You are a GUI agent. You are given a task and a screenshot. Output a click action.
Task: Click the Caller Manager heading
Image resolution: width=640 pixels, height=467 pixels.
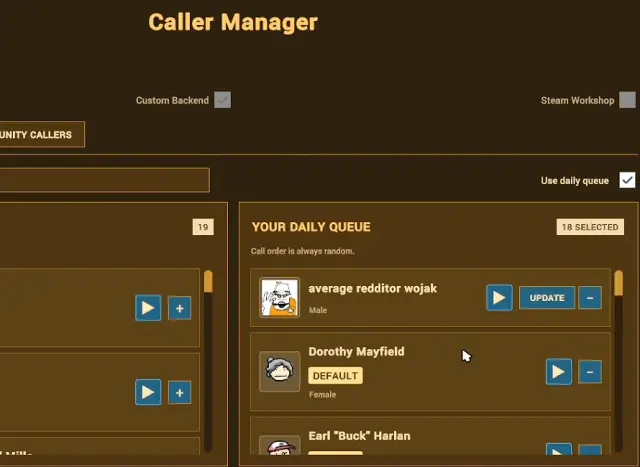(x=233, y=22)
